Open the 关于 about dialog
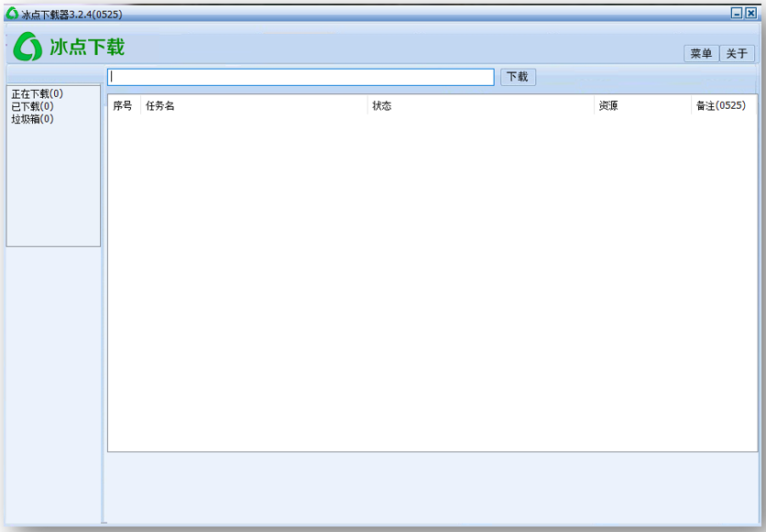This screenshot has height=532, width=766. (x=737, y=54)
